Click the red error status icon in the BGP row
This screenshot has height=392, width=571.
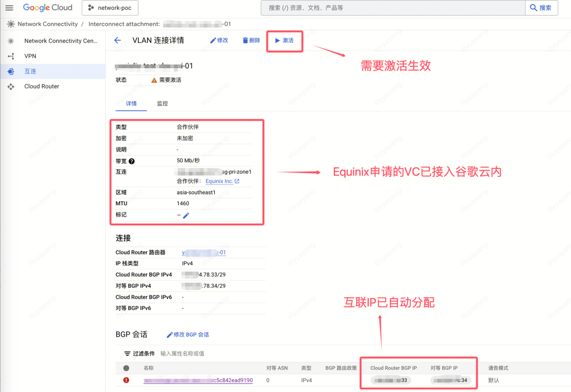pos(126,380)
